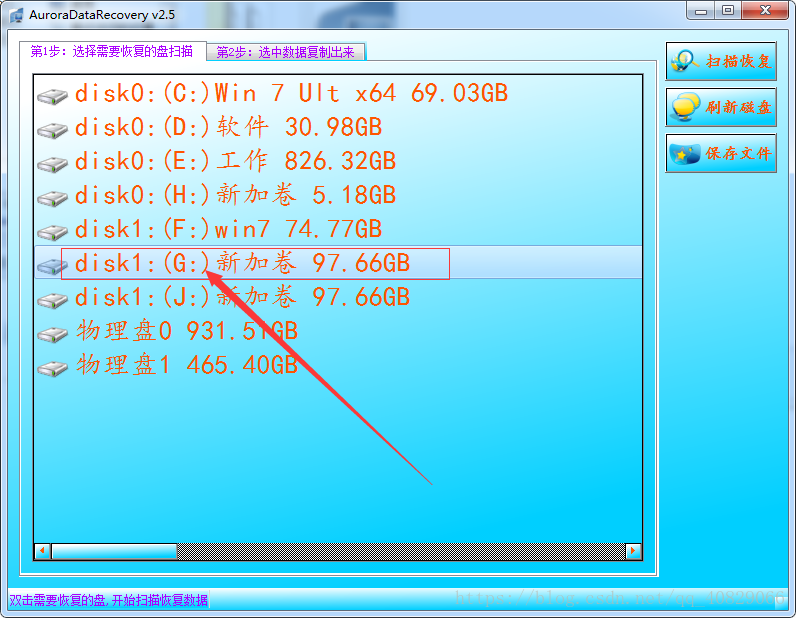Maximize the AuroraDataRecovery window

click(x=728, y=11)
